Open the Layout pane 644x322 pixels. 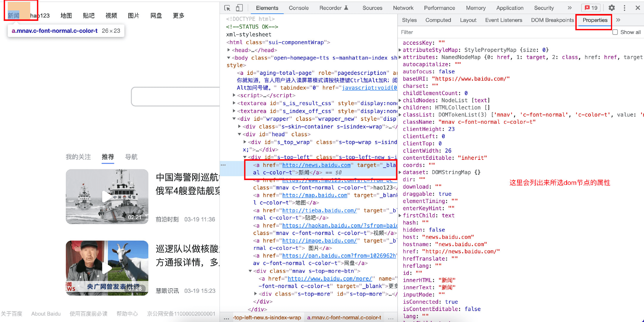tap(468, 20)
